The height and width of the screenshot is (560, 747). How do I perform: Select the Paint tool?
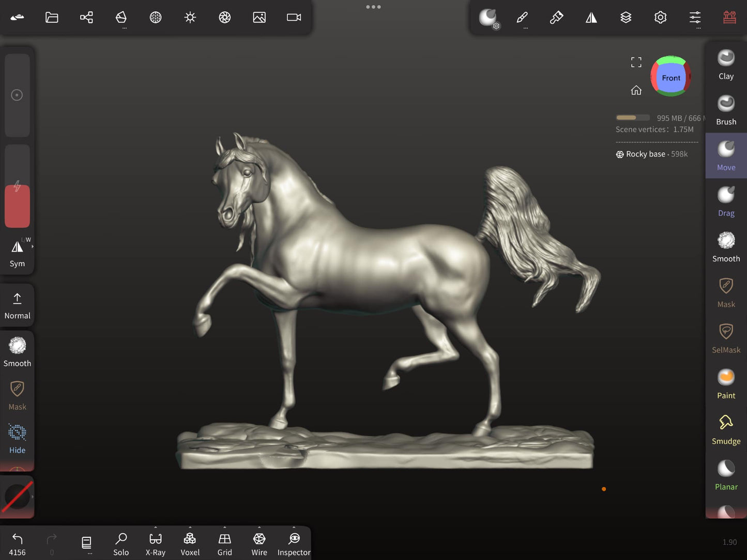tap(726, 384)
